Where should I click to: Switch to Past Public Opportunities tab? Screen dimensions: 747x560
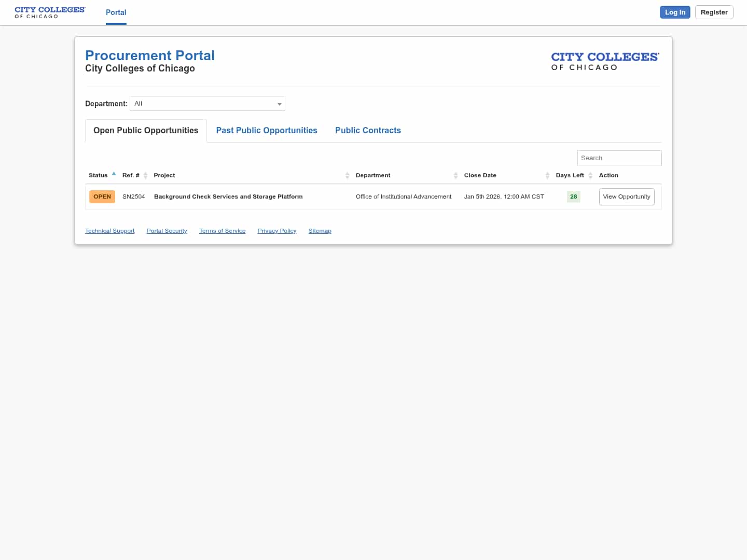(267, 130)
